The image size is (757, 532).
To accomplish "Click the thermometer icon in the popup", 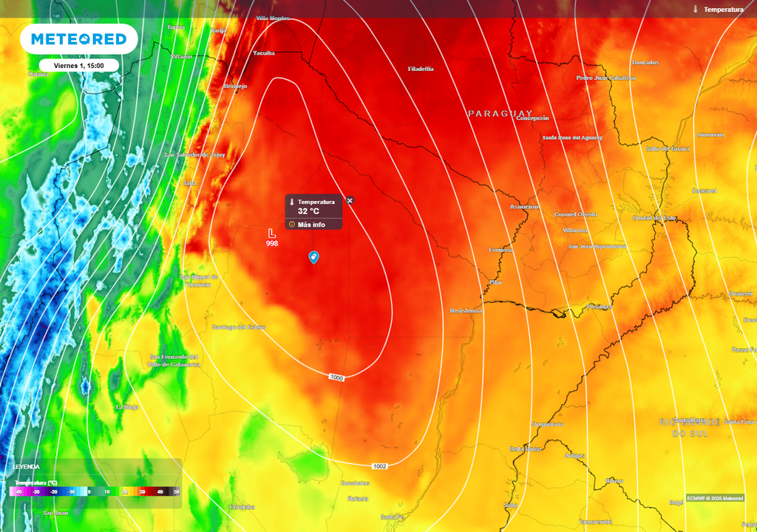I will [293, 202].
